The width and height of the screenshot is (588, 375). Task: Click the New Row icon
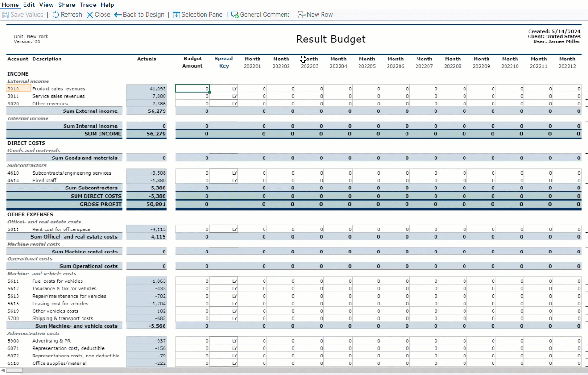(x=302, y=15)
